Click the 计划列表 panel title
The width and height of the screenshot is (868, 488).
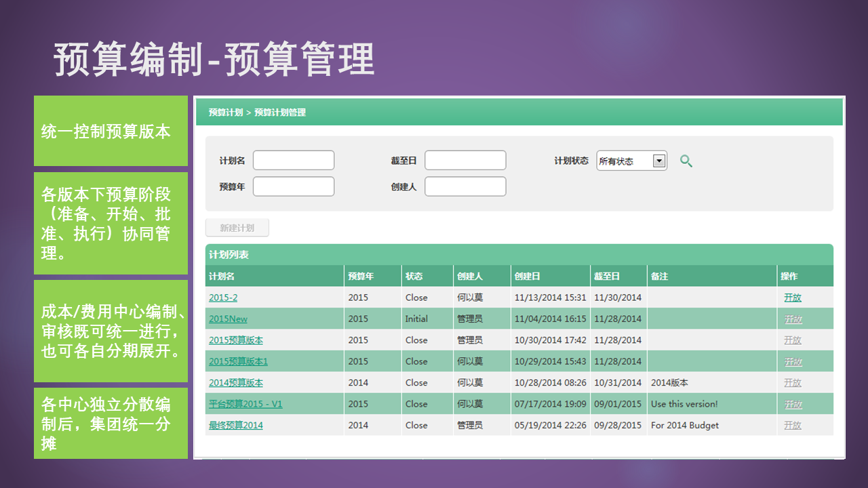(x=229, y=255)
